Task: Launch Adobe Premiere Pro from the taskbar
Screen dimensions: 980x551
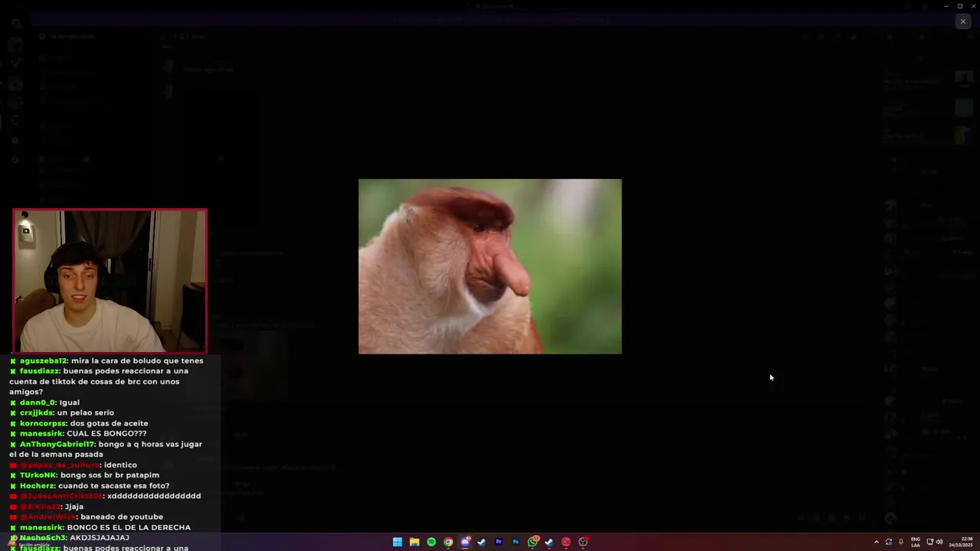Action: [498, 542]
